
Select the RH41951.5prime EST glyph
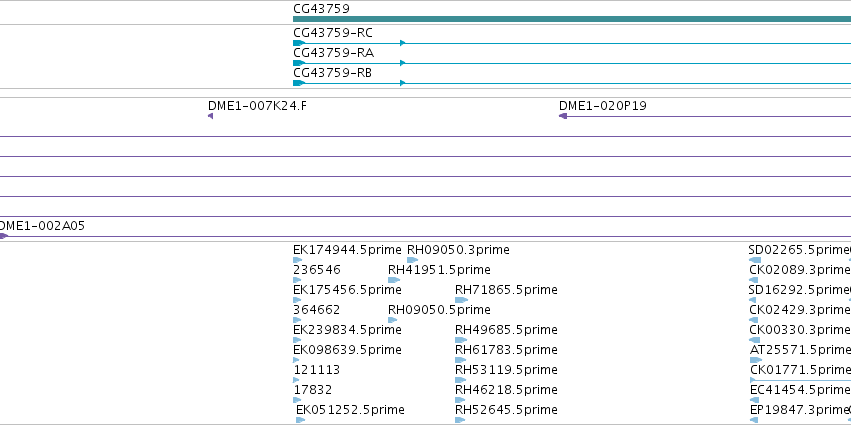tap(394, 280)
